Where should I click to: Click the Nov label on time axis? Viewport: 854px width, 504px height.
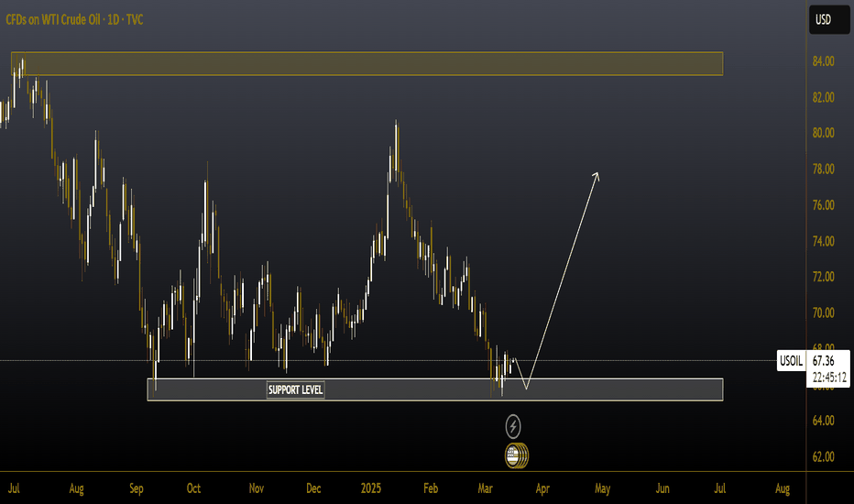(x=256, y=488)
